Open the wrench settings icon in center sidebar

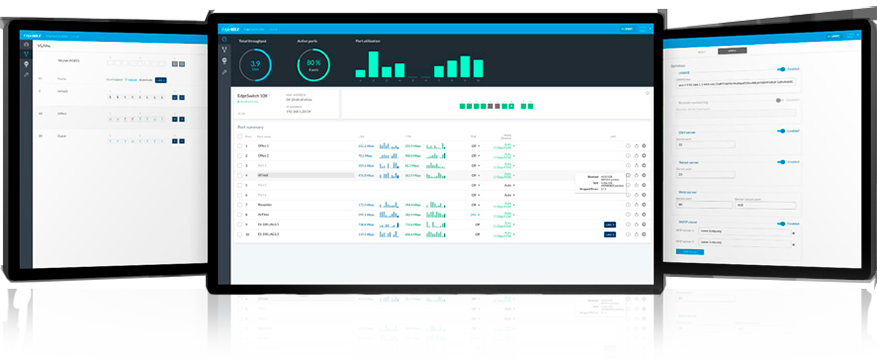tap(224, 72)
